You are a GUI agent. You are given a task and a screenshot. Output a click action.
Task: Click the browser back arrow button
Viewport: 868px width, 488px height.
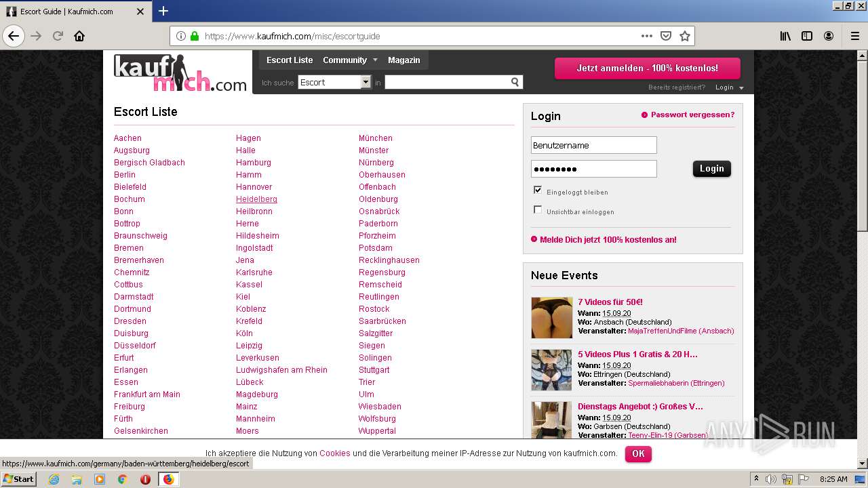[14, 36]
